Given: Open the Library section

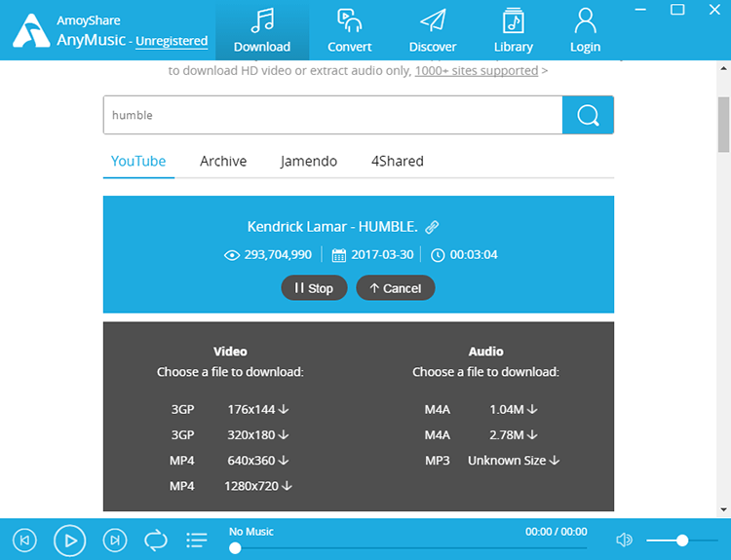Looking at the screenshot, I should tap(514, 30).
